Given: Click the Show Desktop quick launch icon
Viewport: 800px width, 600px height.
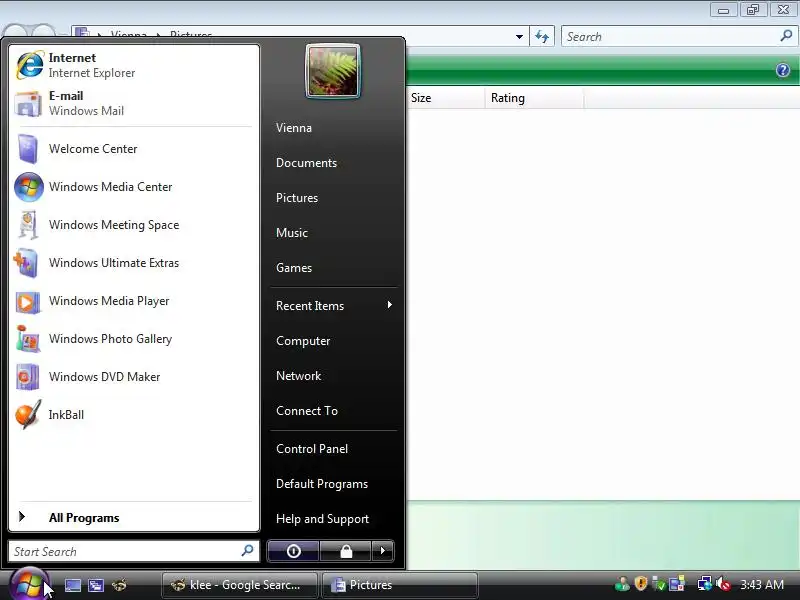Looking at the screenshot, I should point(72,585).
